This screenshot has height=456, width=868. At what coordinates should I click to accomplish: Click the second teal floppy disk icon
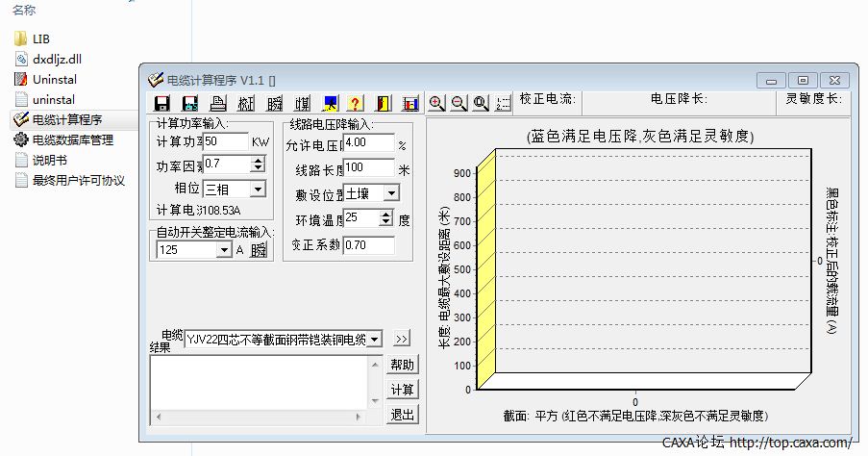190,103
